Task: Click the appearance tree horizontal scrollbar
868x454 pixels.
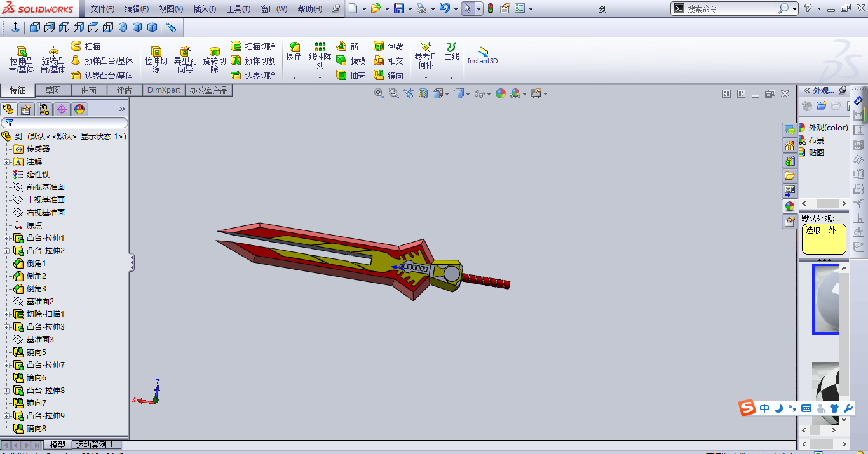Action: pyautogui.click(x=824, y=204)
